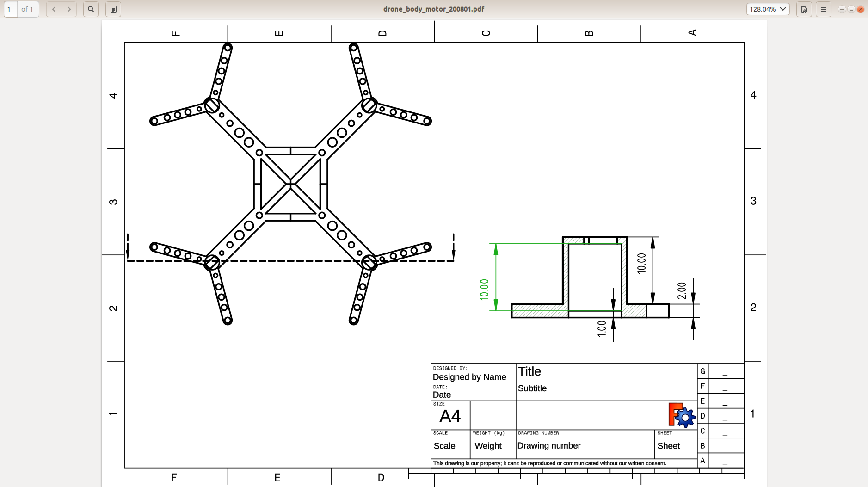
Task: Close the document viewer window
Action: click(x=861, y=9)
